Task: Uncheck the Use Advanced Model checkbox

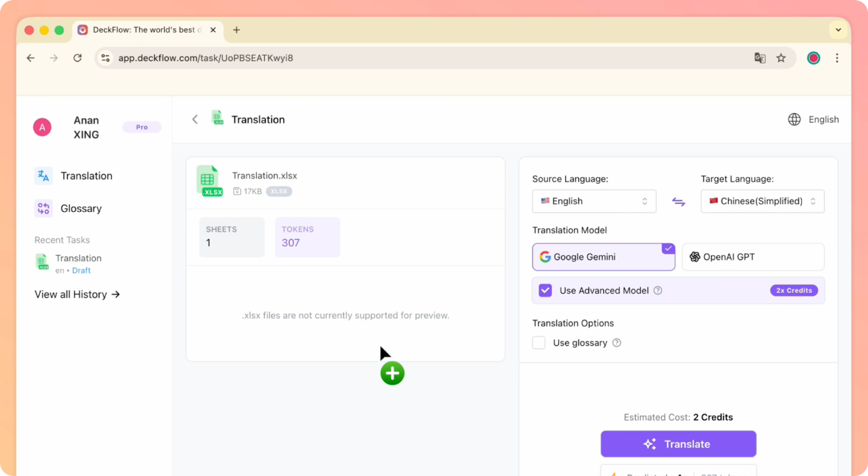Action: pos(545,291)
